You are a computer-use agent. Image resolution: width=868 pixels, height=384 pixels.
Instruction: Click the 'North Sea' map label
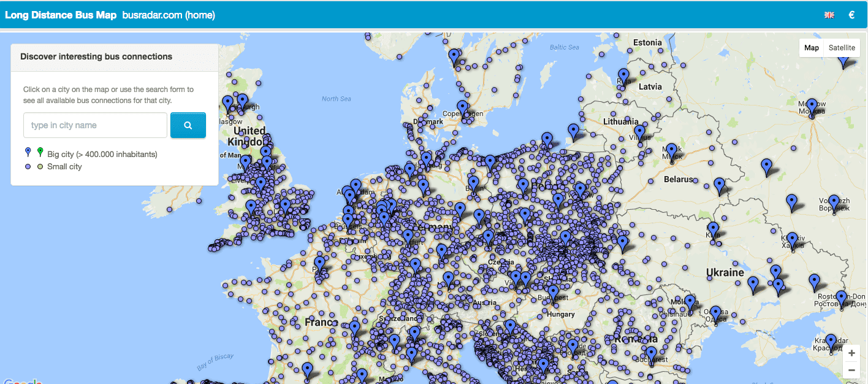click(337, 99)
